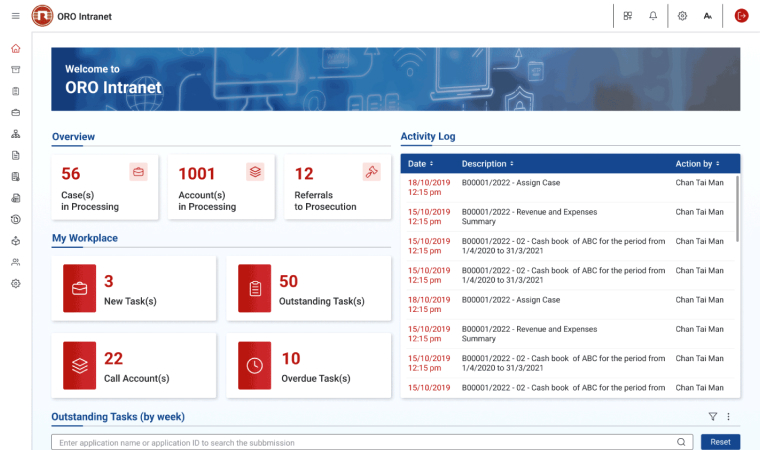Click the red logout icon
760x450 pixels.
[x=741, y=16]
